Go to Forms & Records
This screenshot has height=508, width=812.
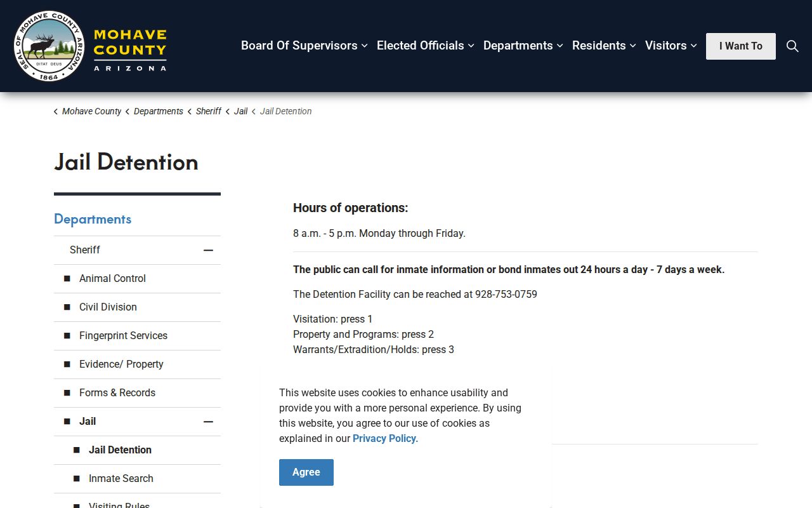[117, 393]
